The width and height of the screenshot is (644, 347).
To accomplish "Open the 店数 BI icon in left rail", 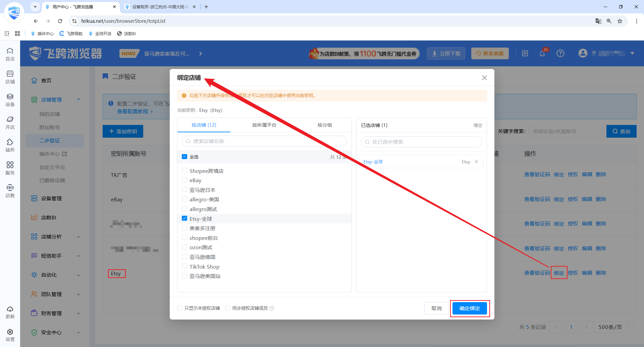I will [x=10, y=191].
